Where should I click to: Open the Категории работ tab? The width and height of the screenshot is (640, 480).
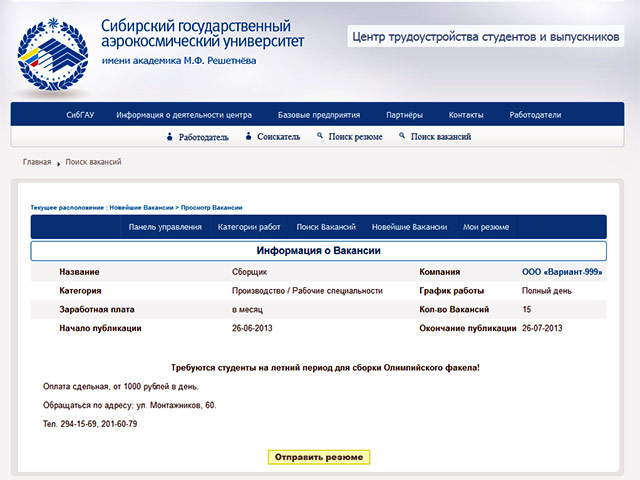(249, 227)
